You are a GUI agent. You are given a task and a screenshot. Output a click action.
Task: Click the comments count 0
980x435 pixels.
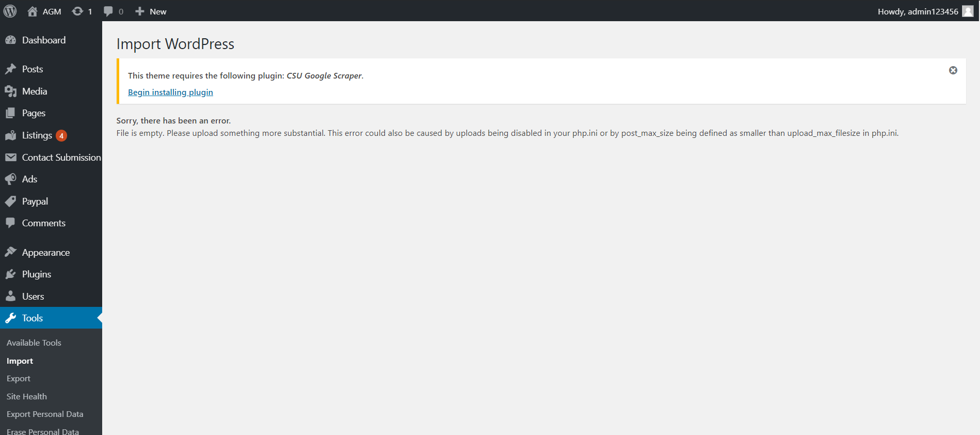(x=121, y=11)
